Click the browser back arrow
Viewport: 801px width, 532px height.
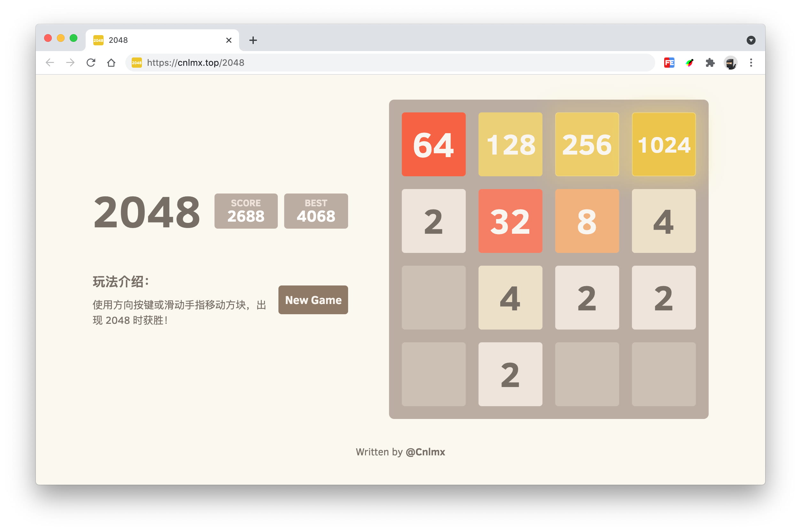[50, 63]
